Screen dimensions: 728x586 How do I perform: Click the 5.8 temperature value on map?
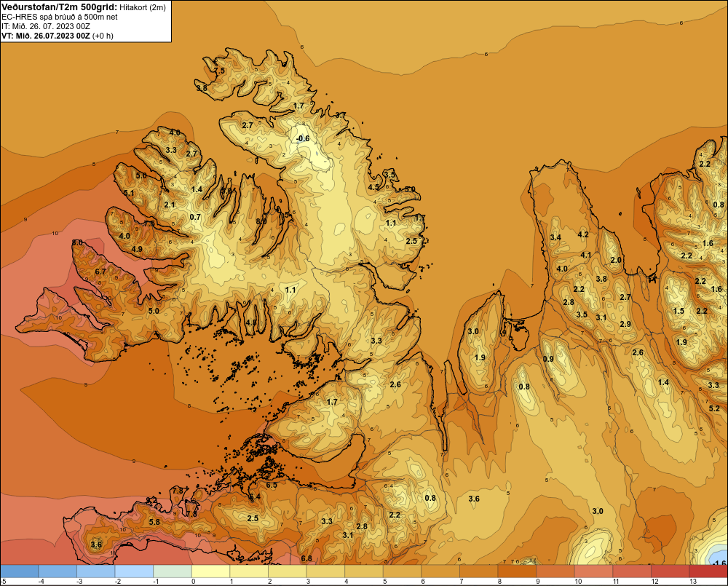(154, 522)
